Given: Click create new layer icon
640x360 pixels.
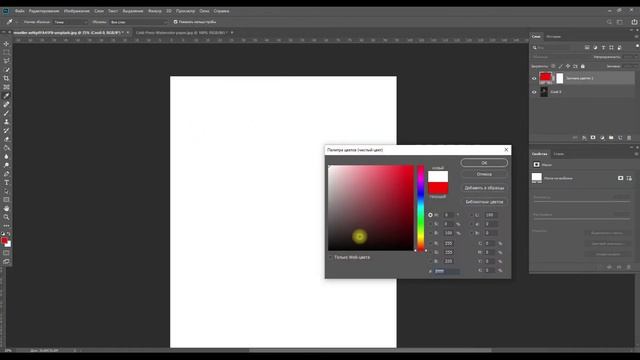Looking at the screenshot, I should [x=620, y=138].
